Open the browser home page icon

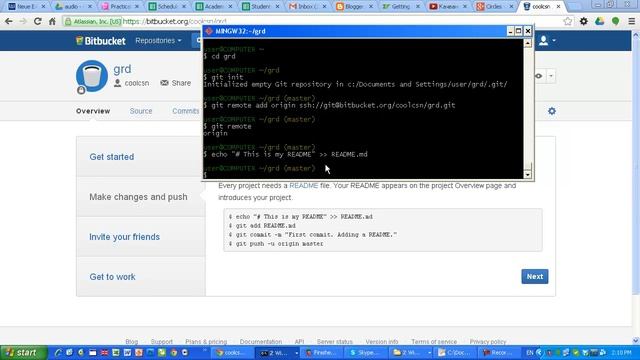pyautogui.click(x=52, y=21)
